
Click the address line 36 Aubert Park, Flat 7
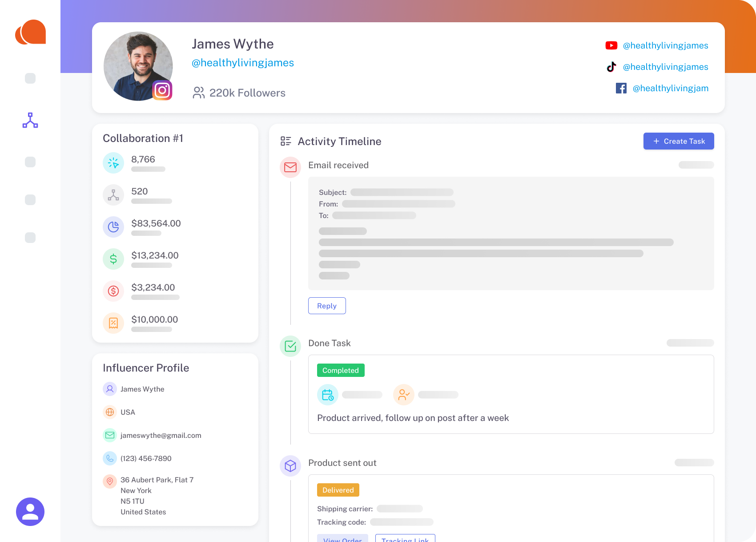tap(157, 480)
